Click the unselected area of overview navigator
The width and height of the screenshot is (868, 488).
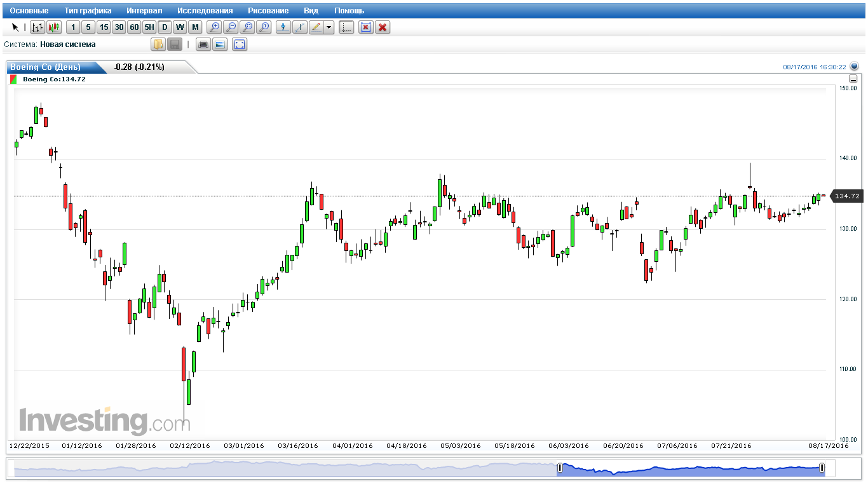(x=285, y=468)
